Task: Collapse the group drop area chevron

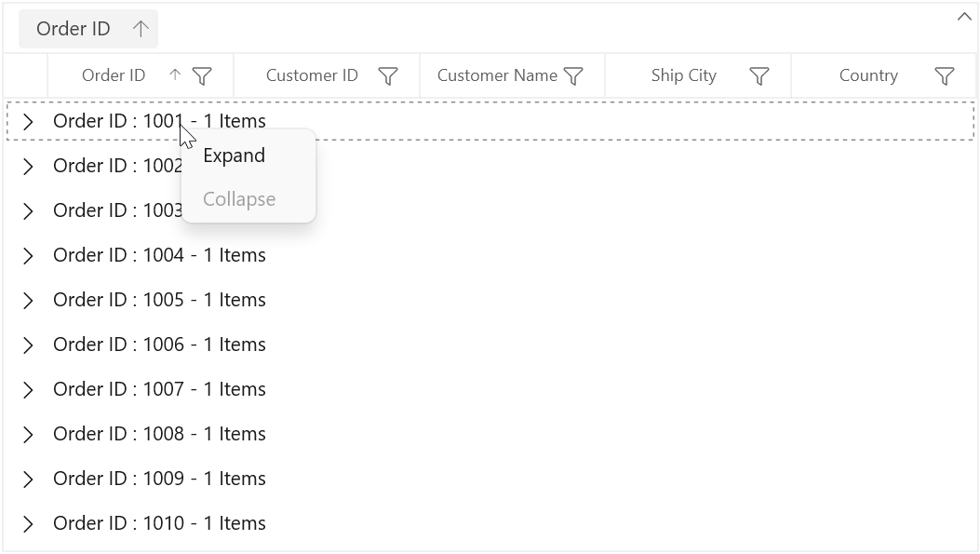Action: [x=964, y=17]
